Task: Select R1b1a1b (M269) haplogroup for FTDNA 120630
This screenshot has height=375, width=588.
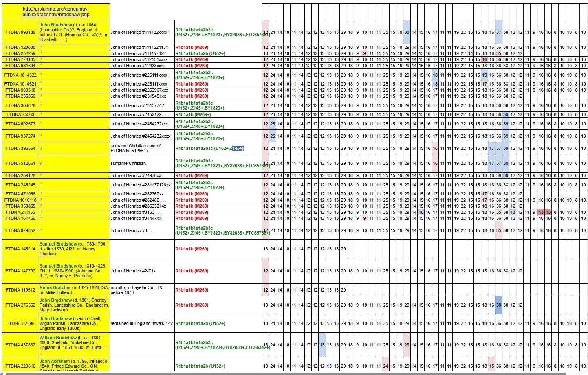Action: 192,48
